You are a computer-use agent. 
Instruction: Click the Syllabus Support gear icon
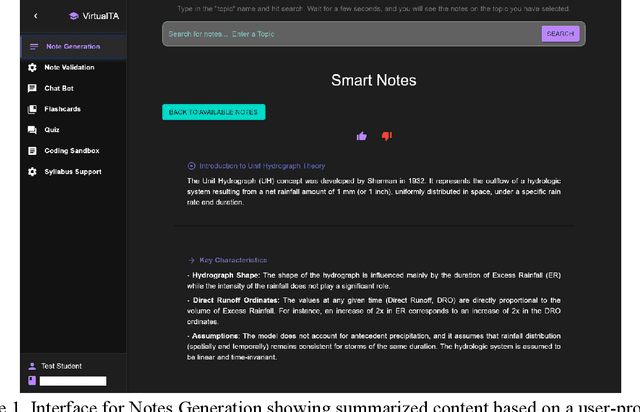tap(33, 172)
